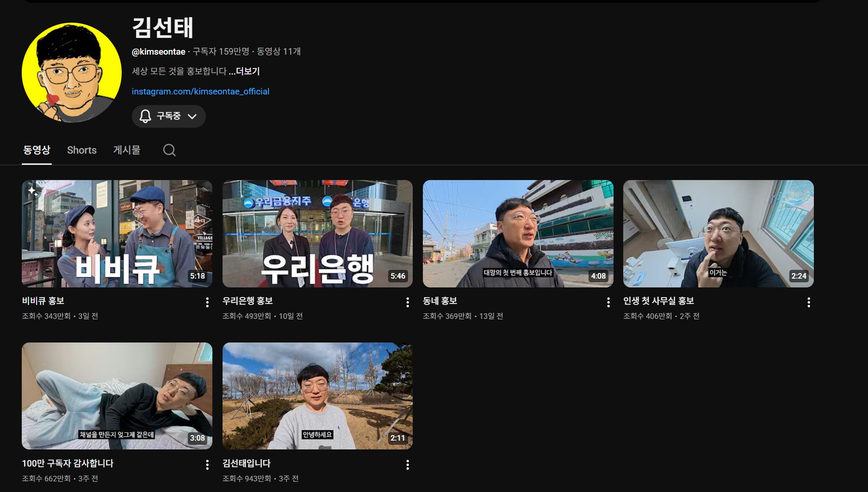Open the instagram.com/kimseontae_official link

pos(200,92)
